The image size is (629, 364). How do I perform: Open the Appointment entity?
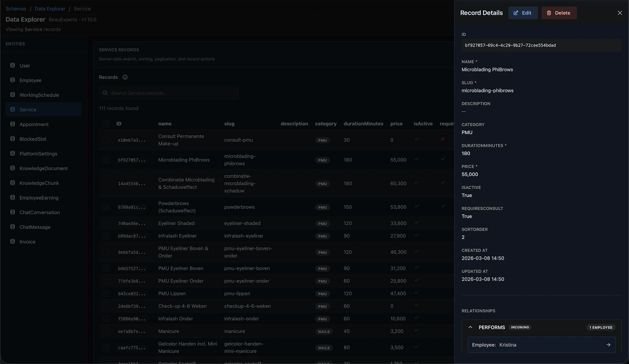click(44, 124)
